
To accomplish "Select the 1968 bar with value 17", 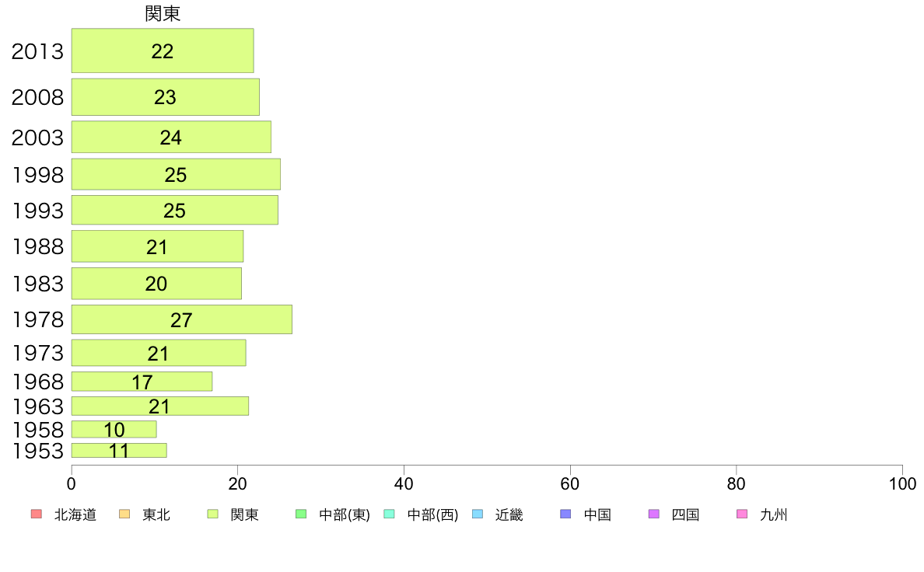I will click(142, 381).
